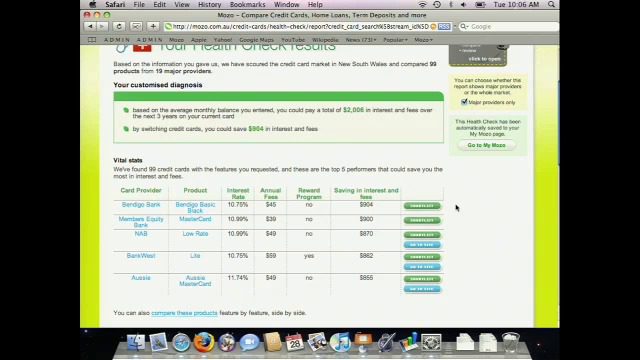
Task: Expand the Mozo bookmarks folder dropdown
Action: (x=423, y=40)
